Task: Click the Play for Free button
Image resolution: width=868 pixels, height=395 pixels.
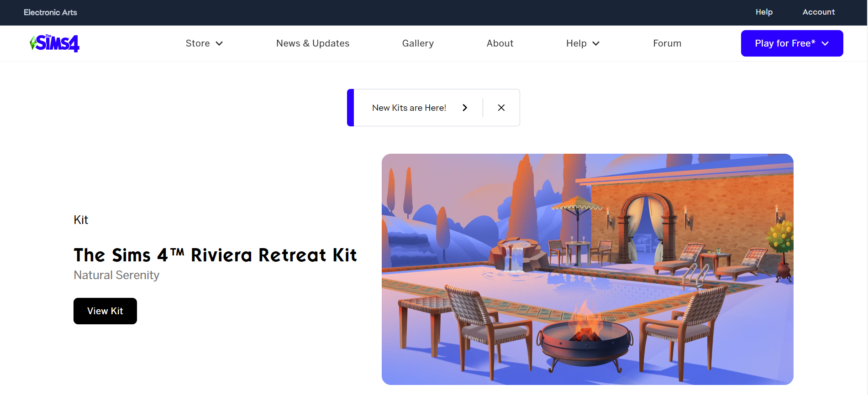Action: coord(792,43)
